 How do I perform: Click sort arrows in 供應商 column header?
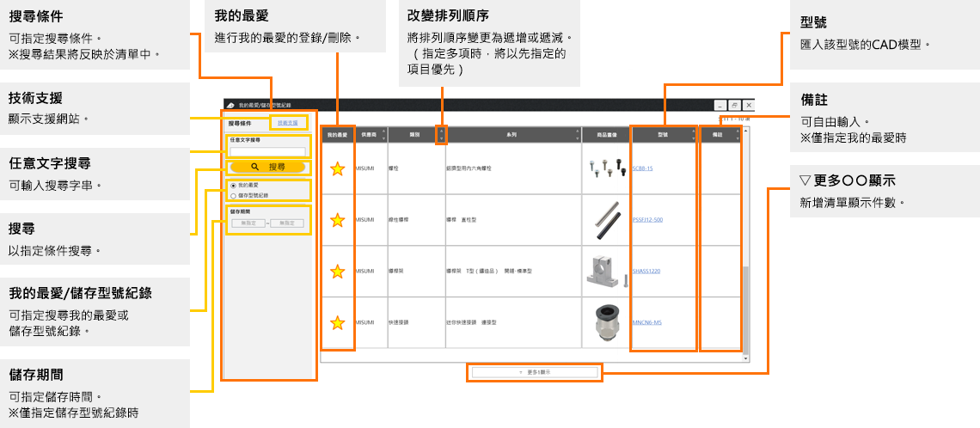point(383,134)
